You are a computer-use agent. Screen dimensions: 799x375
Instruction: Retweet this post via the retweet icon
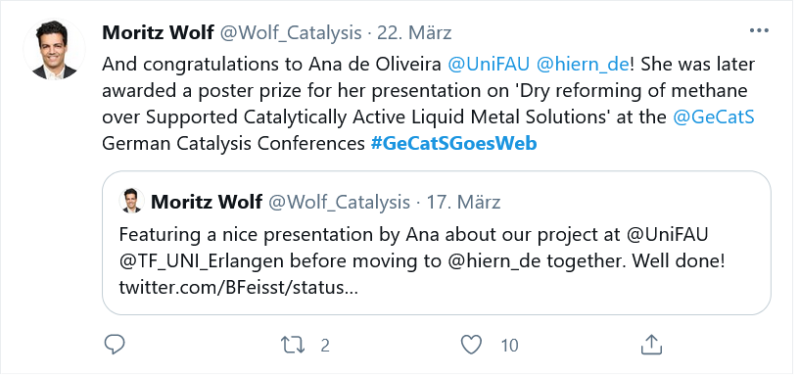(293, 345)
